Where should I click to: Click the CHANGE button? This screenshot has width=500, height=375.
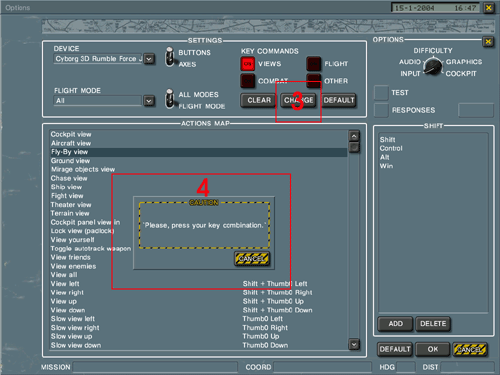(298, 100)
